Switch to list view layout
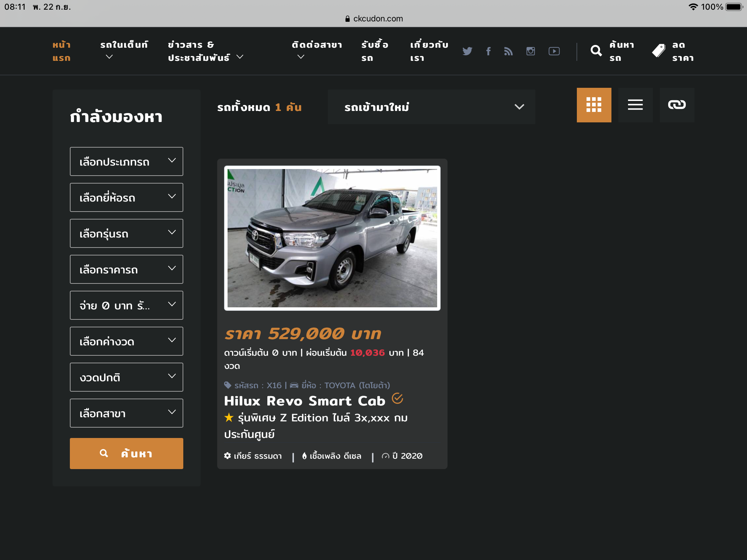This screenshot has width=747, height=560. coord(635,105)
